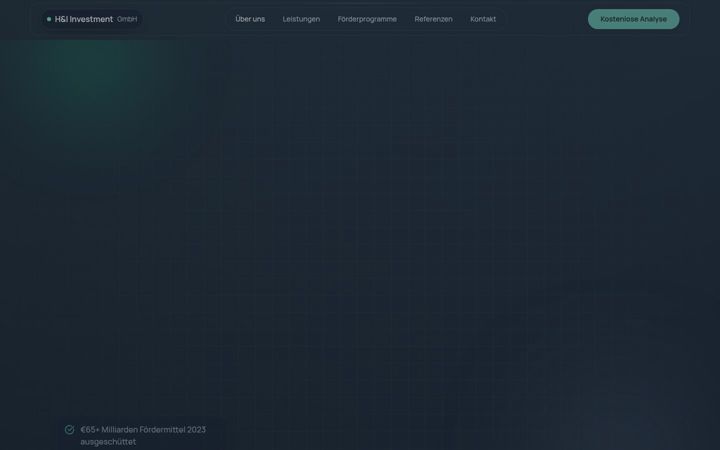Click the H&I Investment GmbH logo
The image size is (720, 450).
tap(92, 19)
